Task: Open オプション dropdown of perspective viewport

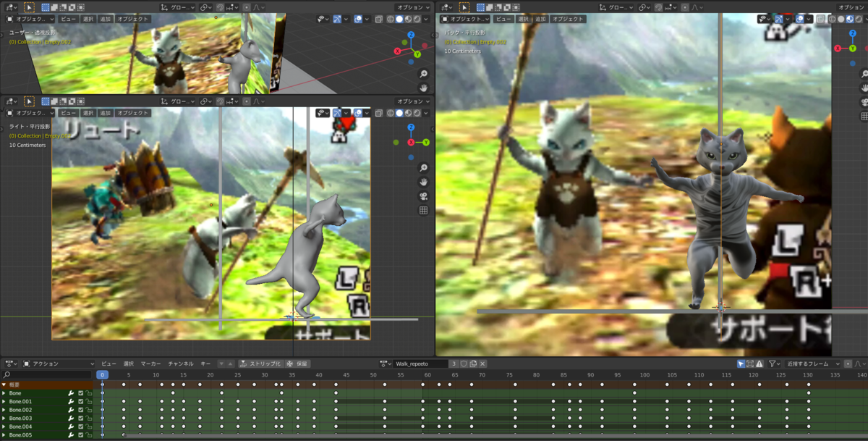Action: (x=413, y=7)
